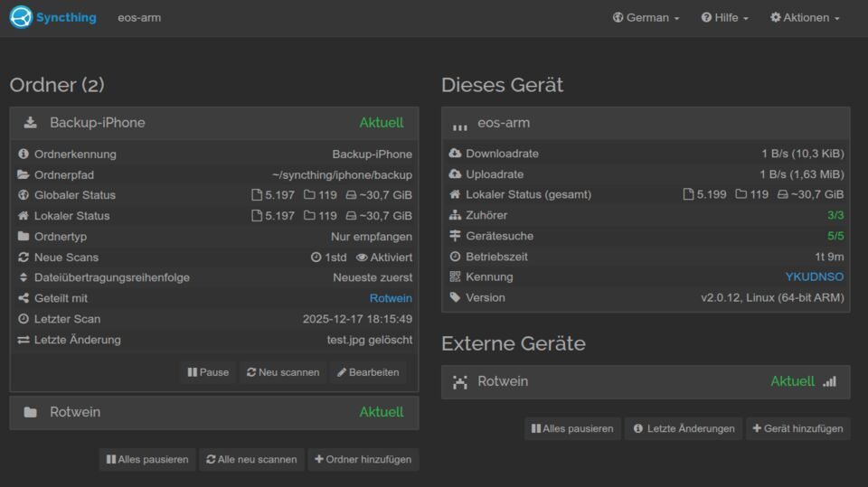Click Bearbeiten to edit Backup-iPhone folder
This screenshot has width=868, height=487.
click(368, 372)
